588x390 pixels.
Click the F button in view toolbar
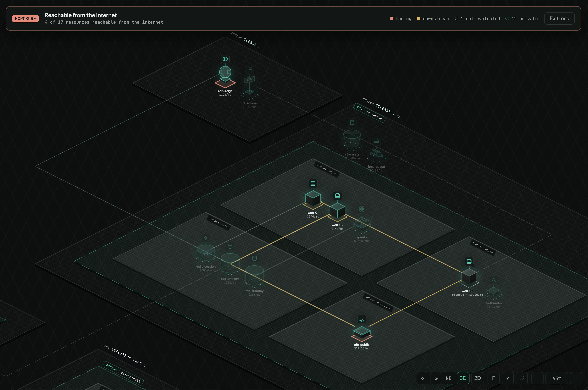tap(494, 378)
